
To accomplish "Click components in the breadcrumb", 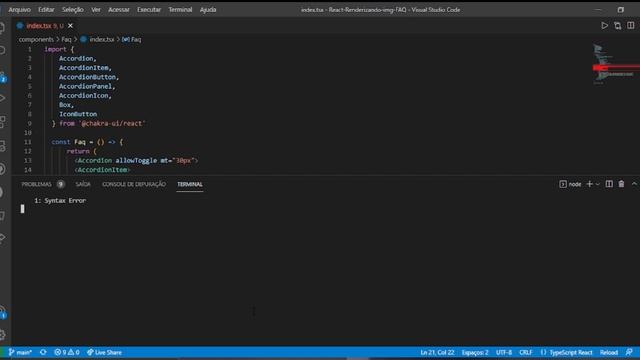I will (x=36, y=40).
